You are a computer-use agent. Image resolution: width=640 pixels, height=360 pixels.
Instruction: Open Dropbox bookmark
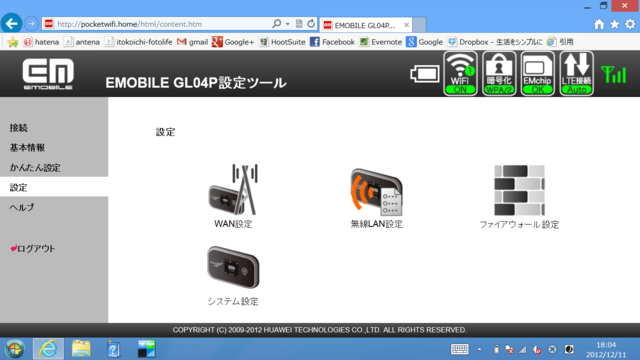(495, 42)
